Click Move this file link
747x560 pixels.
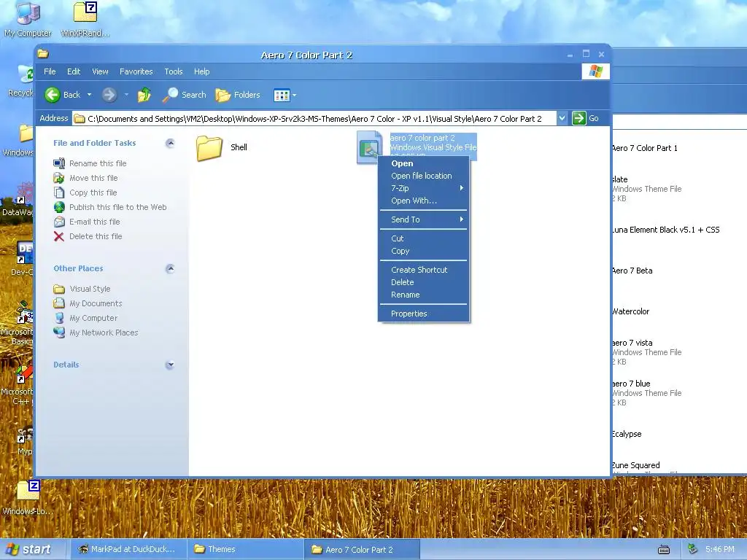pos(93,178)
